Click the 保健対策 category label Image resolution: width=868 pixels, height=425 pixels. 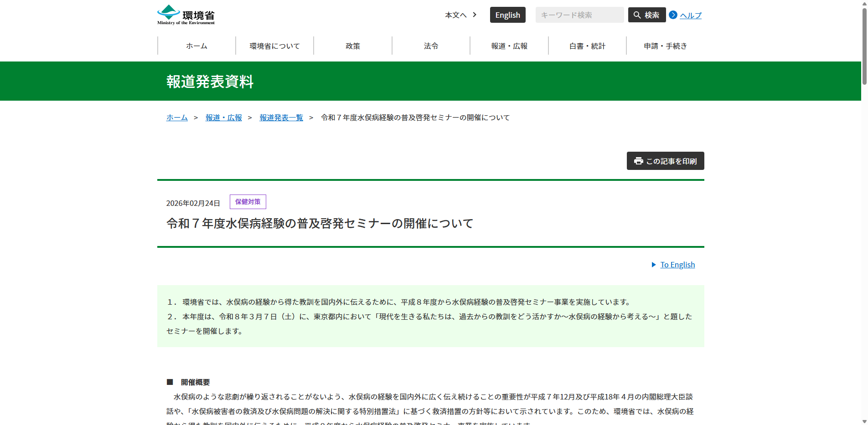[x=248, y=201]
